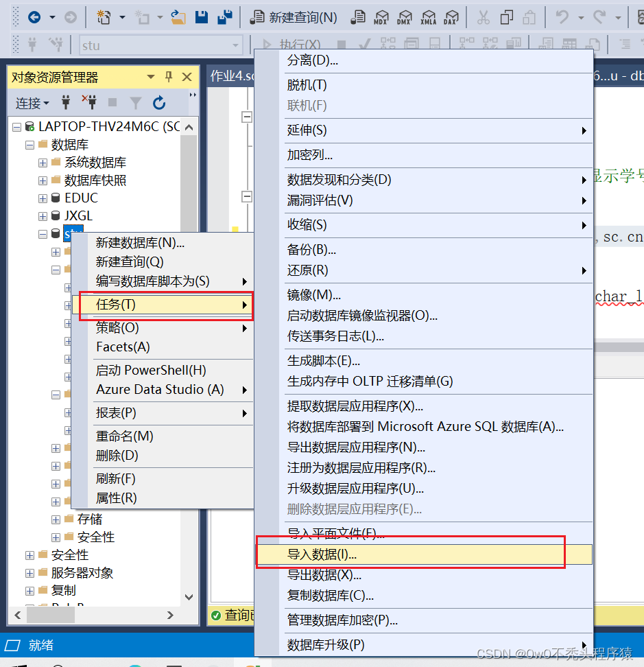Open Object Explorer window position dropdown arrow

tap(150, 77)
